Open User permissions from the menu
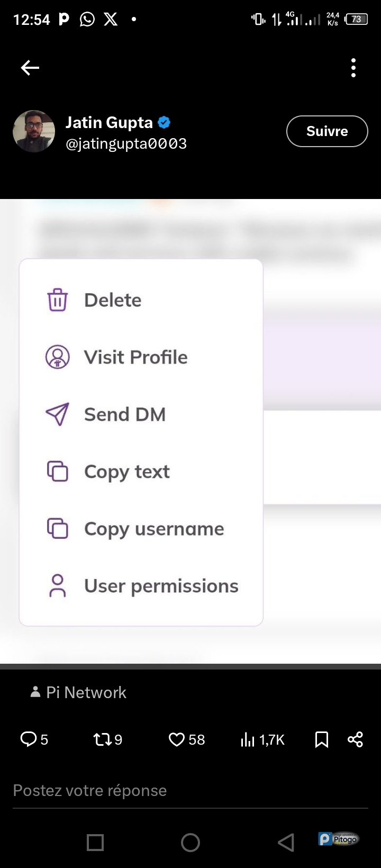 (x=161, y=586)
